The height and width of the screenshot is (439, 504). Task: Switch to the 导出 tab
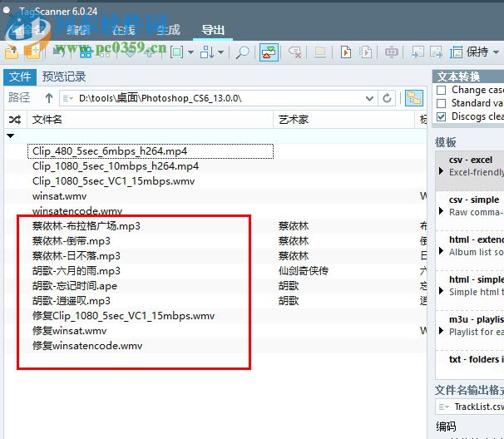(x=213, y=30)
